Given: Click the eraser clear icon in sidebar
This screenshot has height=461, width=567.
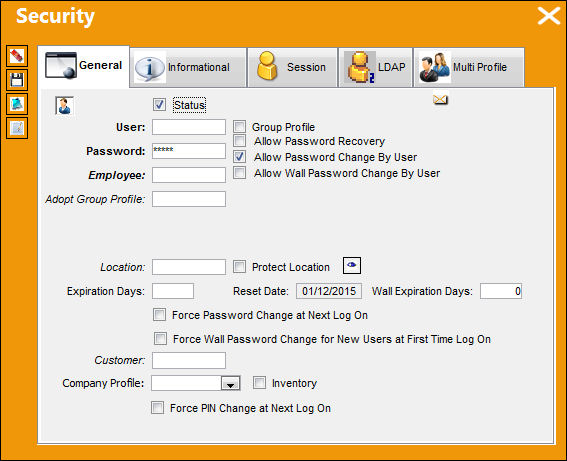Looking at the screenshot, I should pos(17,56).
